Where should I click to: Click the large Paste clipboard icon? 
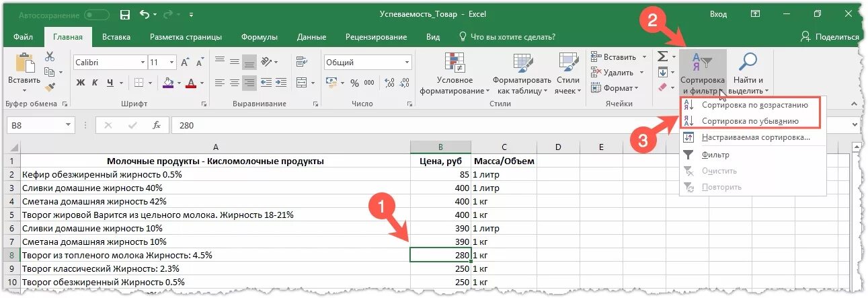pyautogui.click(x=24, y=64)
